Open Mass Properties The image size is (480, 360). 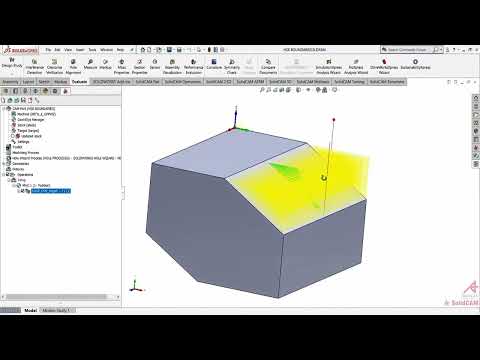coord(122,66)
